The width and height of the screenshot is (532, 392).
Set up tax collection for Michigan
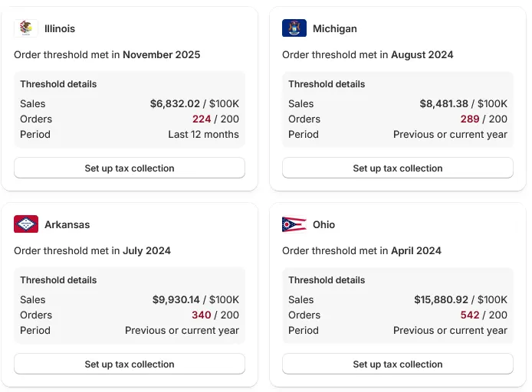point(398,168)
